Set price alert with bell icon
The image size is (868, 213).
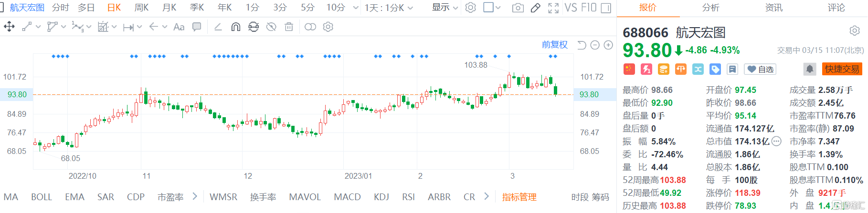click(x=810, y=69)
